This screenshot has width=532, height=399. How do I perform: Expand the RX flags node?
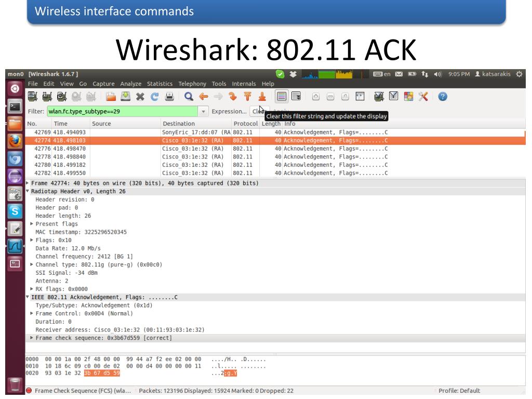click(x=32, y=289)
